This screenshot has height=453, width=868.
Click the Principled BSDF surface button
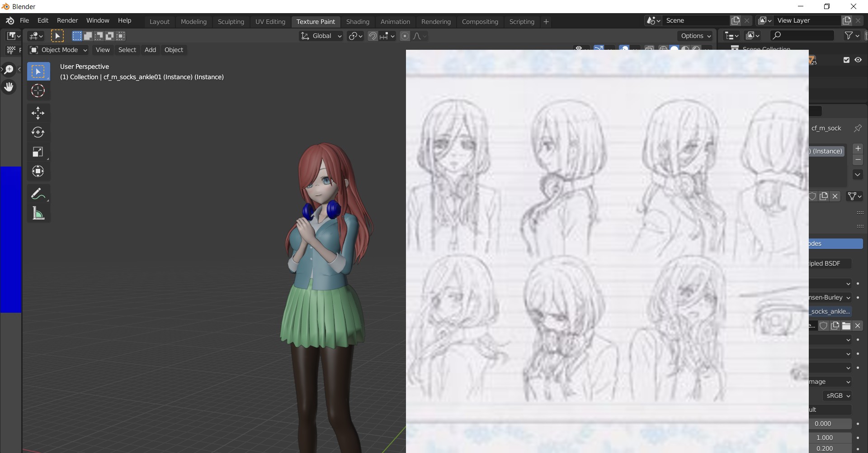[x=830, y=263]
